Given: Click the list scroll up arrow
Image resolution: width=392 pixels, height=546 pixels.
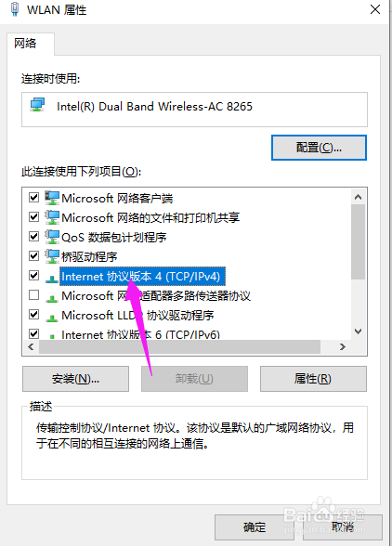Looking at the screenshot, I should tap(358, 197).
